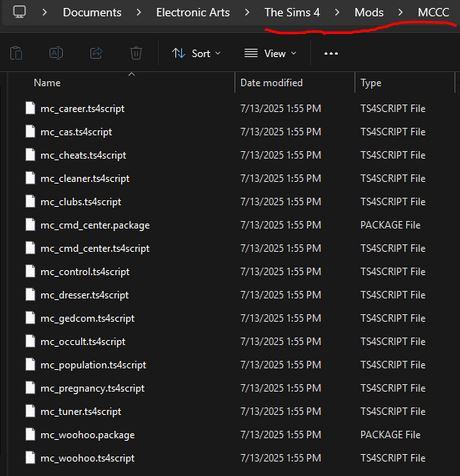Expand the chevron after Mods breadcrumb
The height and width of the screenshot is (476, 460).
pyautogui.click(x=400, y=13)
